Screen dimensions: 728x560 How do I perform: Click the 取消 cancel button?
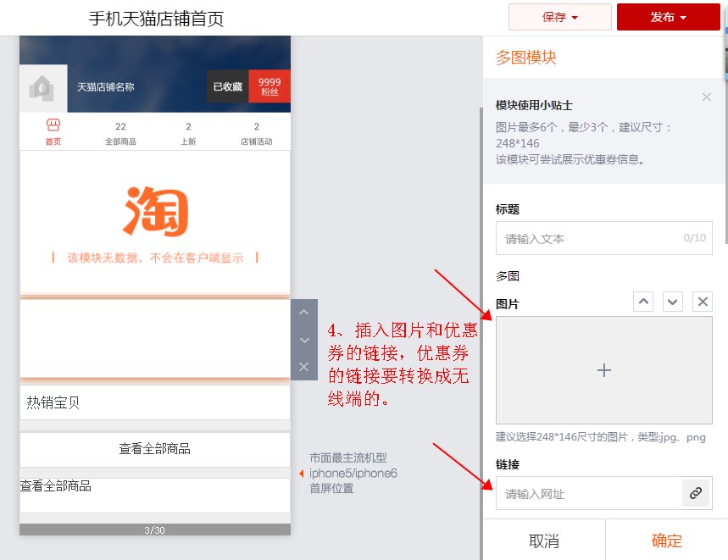click(545, 540)
